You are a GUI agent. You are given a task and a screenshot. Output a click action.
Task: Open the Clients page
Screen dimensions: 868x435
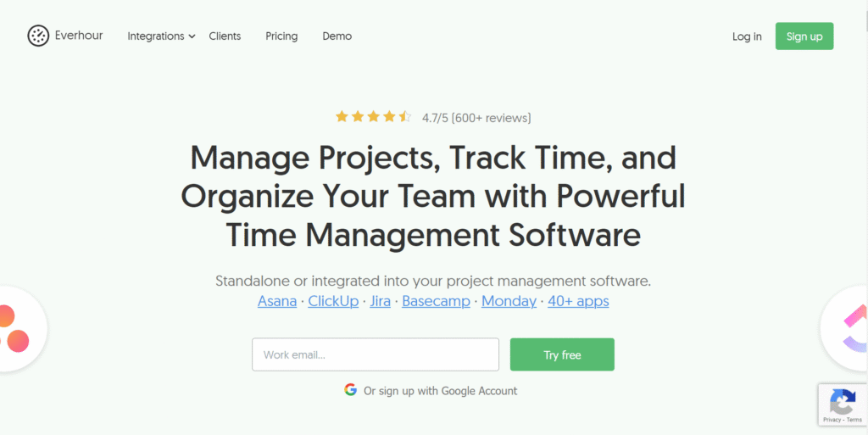pos(225,36)
